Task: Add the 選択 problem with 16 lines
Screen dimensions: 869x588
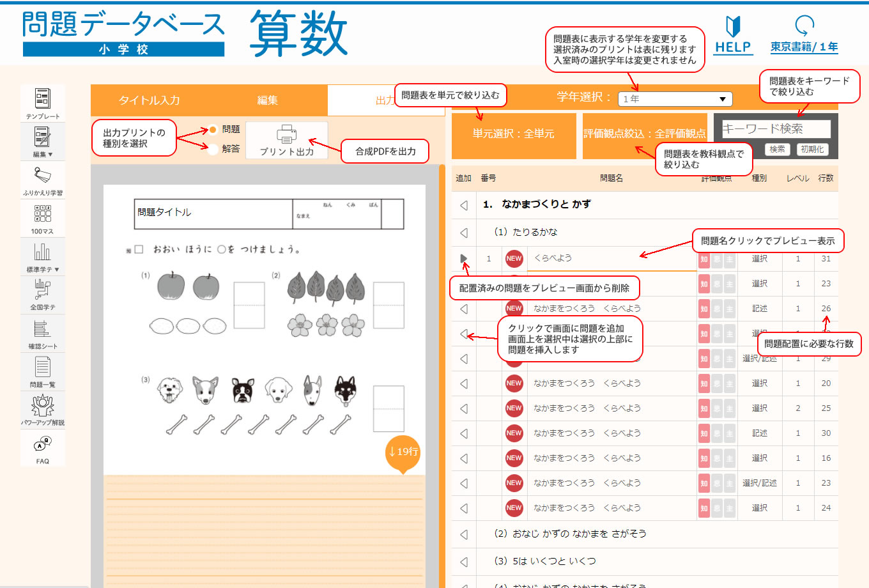Action: pos(464,458)
